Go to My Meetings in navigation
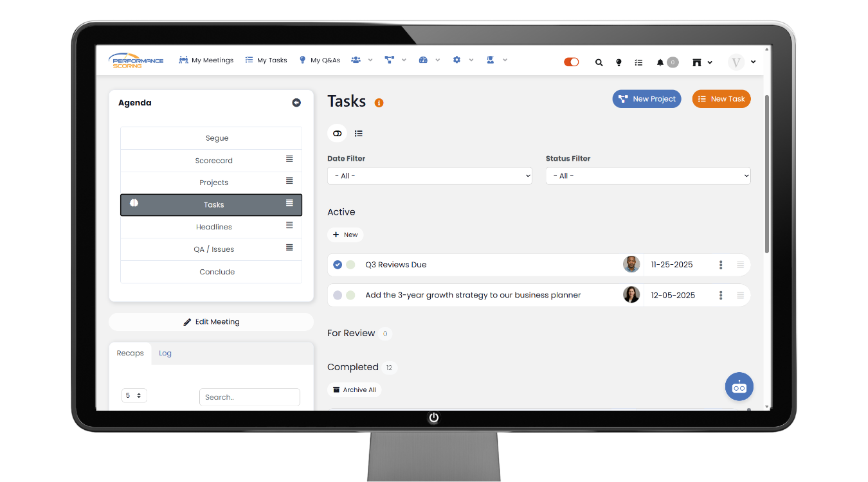The image size is (868, 482). click(206, 60)
